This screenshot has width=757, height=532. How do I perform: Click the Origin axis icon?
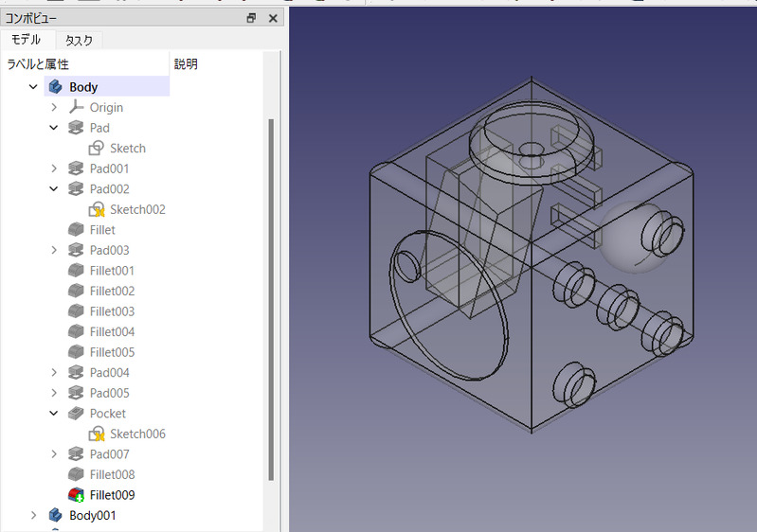[x=76, y=107]
